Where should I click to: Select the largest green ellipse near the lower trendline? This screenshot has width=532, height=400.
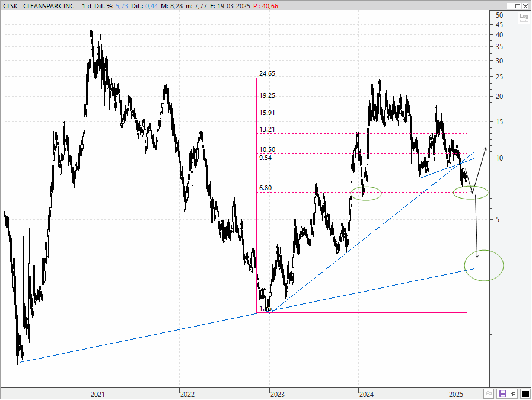point(484,265)
